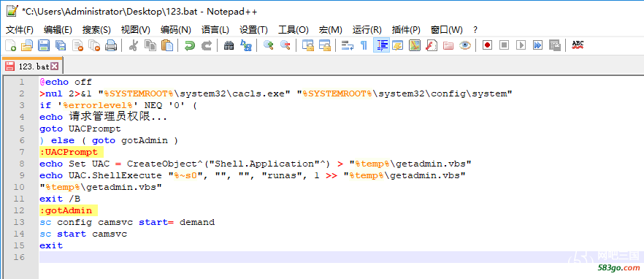
Task: Click the Print icon
Action: pos(111,45)
